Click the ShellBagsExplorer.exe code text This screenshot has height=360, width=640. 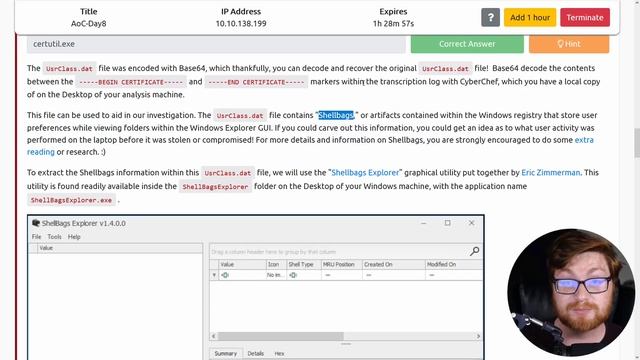point(71,200)
